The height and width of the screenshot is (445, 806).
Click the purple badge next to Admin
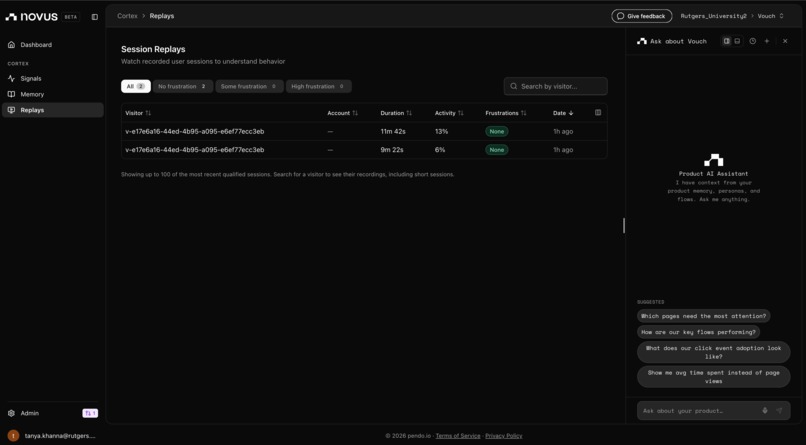tap(90, 413)
